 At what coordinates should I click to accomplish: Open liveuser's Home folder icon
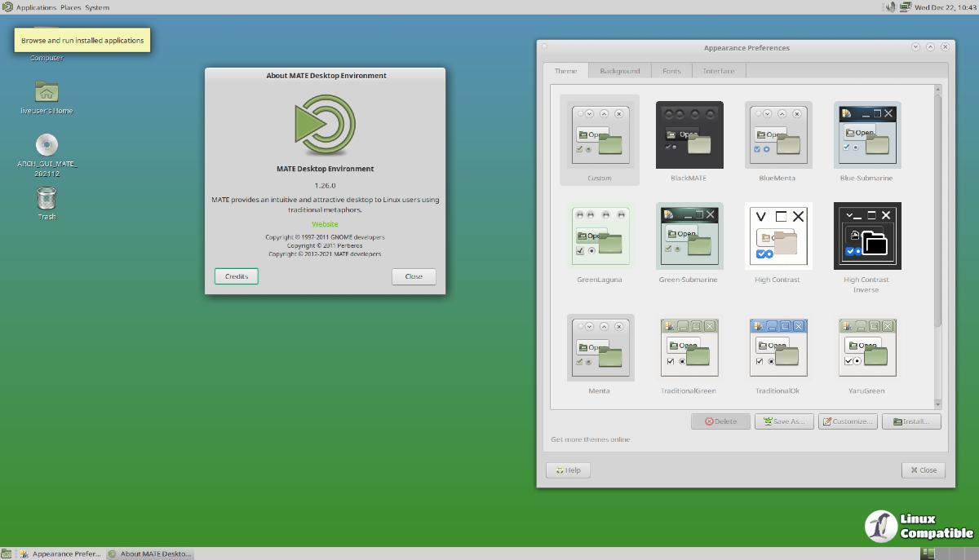[47, 92]
